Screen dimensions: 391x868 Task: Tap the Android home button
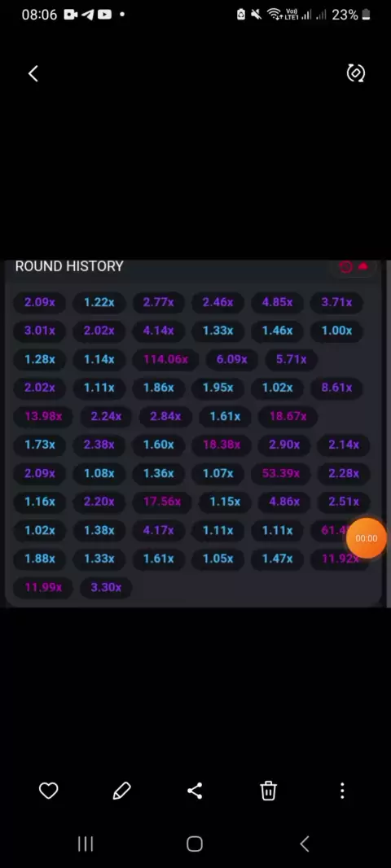point(195,844)
